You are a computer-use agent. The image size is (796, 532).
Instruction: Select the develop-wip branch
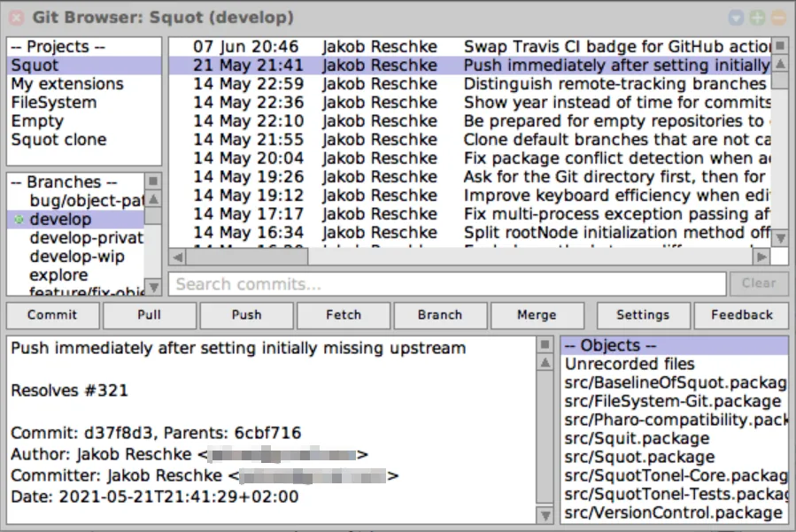click(76, 257)
